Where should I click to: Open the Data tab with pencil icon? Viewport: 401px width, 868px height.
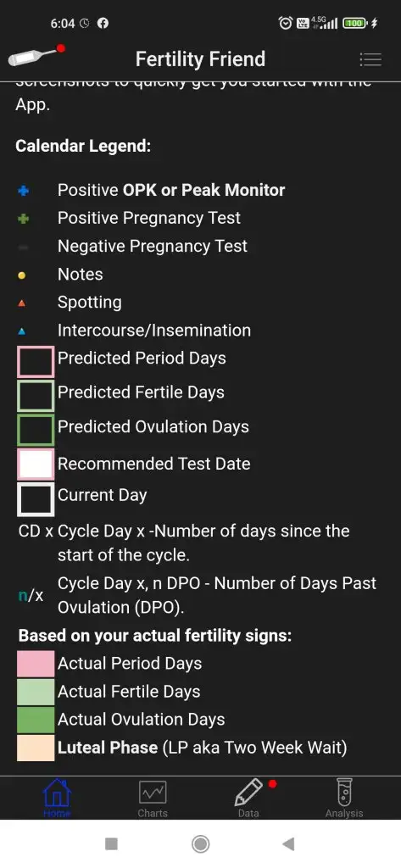[x=248, y=798]
